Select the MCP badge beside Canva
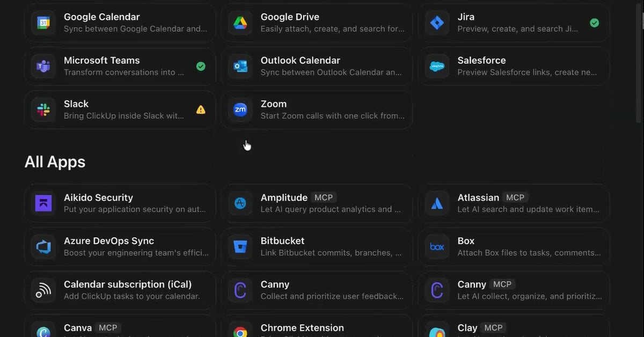The width and height of the screenshot is (644, 337). pyautogui.click(x=108, y=328)
